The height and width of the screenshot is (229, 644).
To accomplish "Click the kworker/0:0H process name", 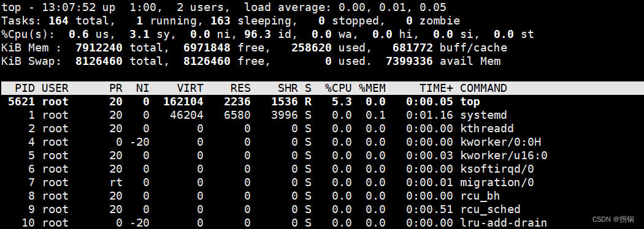I will pyautogui.click(x=500, y=142).
